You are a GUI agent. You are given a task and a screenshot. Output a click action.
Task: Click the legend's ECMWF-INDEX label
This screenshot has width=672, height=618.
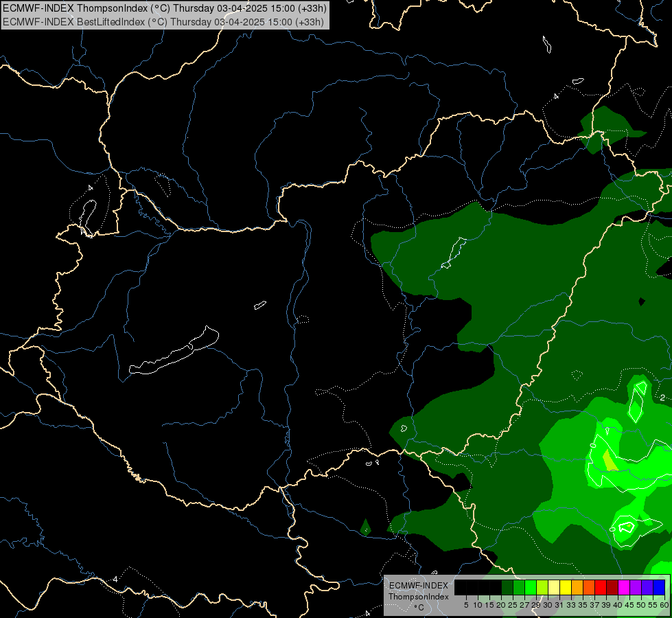pos(419,586)
